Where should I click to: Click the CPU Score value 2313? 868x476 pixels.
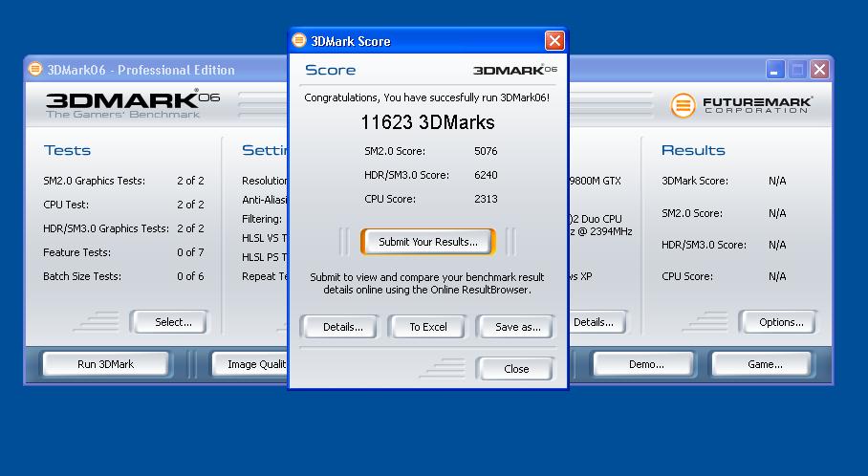point(486,199)
